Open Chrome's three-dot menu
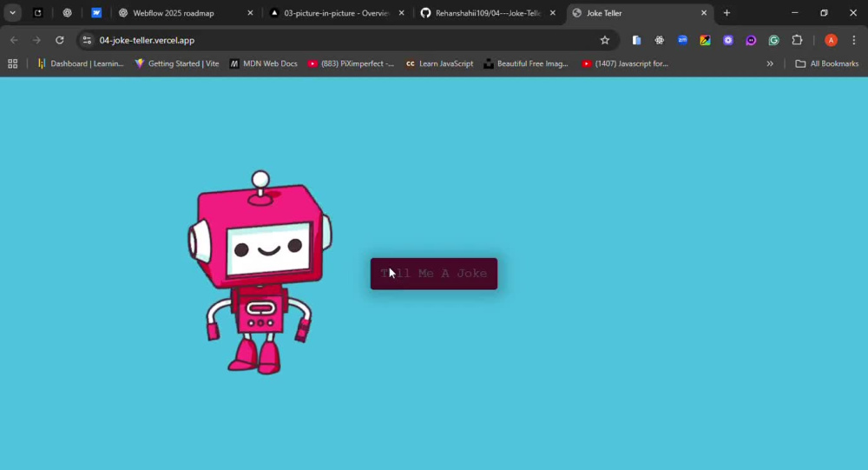868x470 pixels. click(853, 40)
